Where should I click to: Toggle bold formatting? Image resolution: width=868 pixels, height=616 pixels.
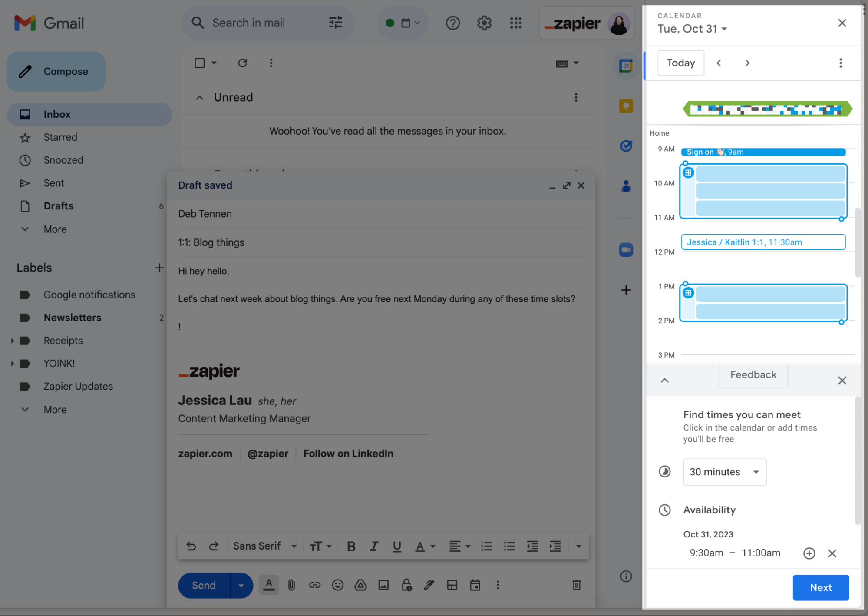351,546
